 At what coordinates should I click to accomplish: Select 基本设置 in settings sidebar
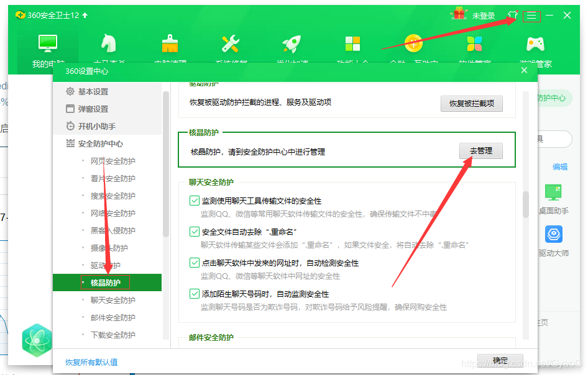point(108,91)
